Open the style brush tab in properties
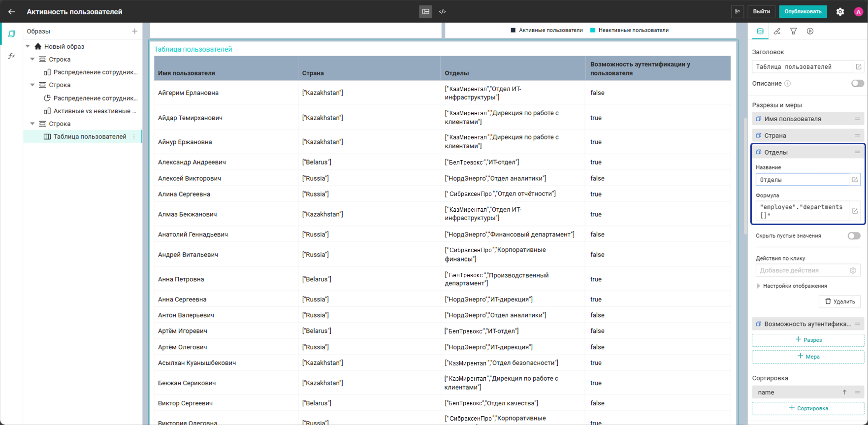This screenshot has height=425, width=868. (x=777, y=31)
